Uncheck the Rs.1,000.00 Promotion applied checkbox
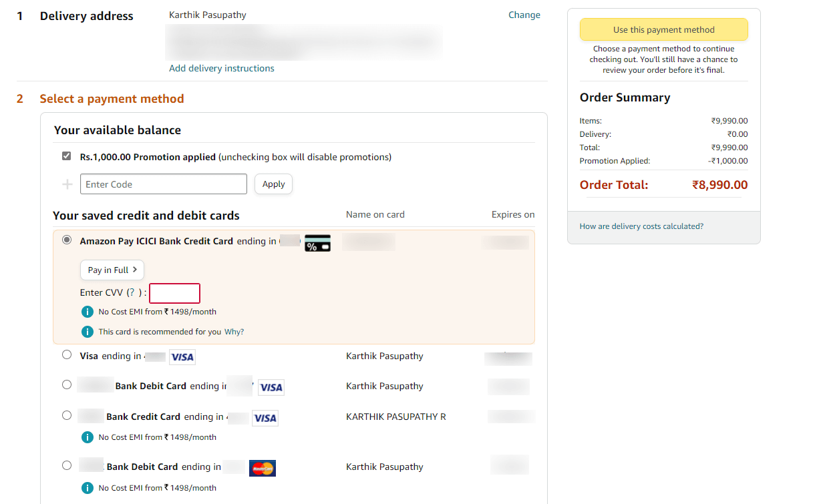This screenshot has width=819, height=504. click(66, 156)
